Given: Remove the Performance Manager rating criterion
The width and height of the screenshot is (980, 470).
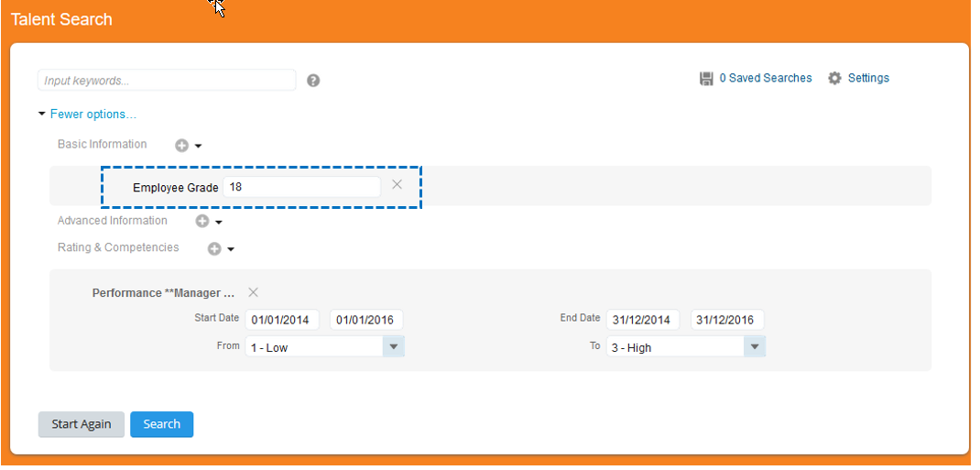Looking at the screenshot, I should click(253, 292).
